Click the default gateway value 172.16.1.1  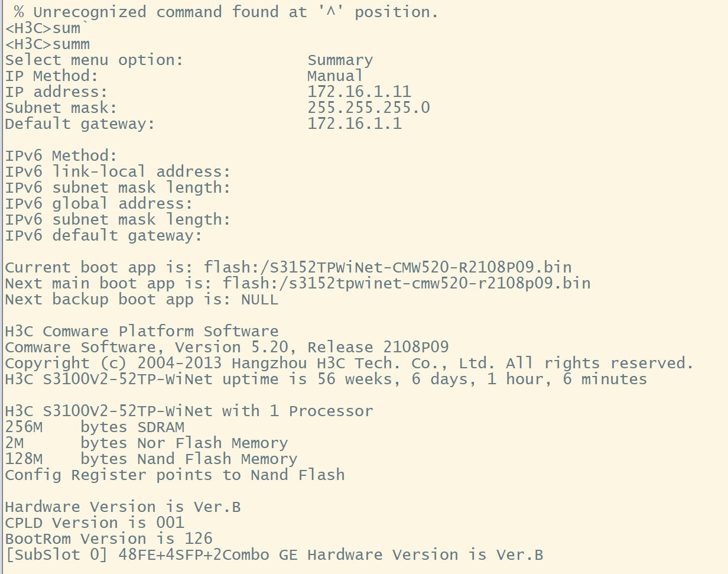pos(354,124)
